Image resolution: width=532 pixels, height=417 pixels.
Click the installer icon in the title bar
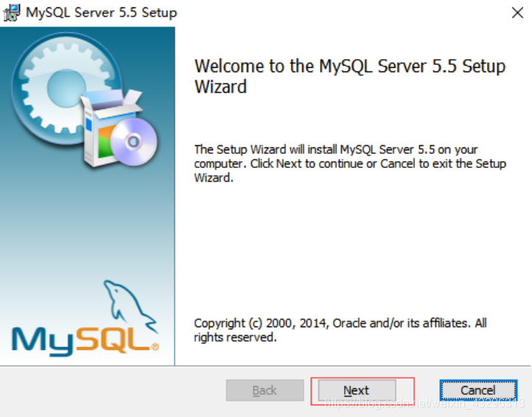click(12, 13)
